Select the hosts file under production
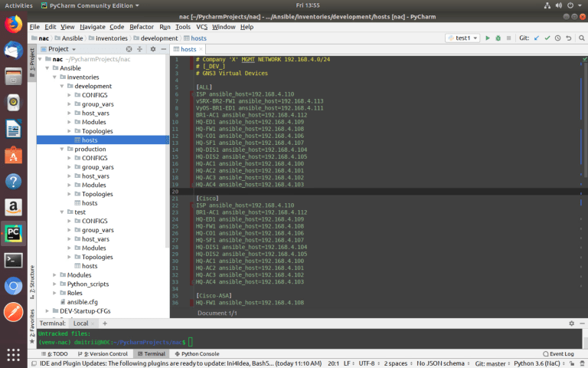The height and width of the screenshot is (368, 588). click(90, 203)
